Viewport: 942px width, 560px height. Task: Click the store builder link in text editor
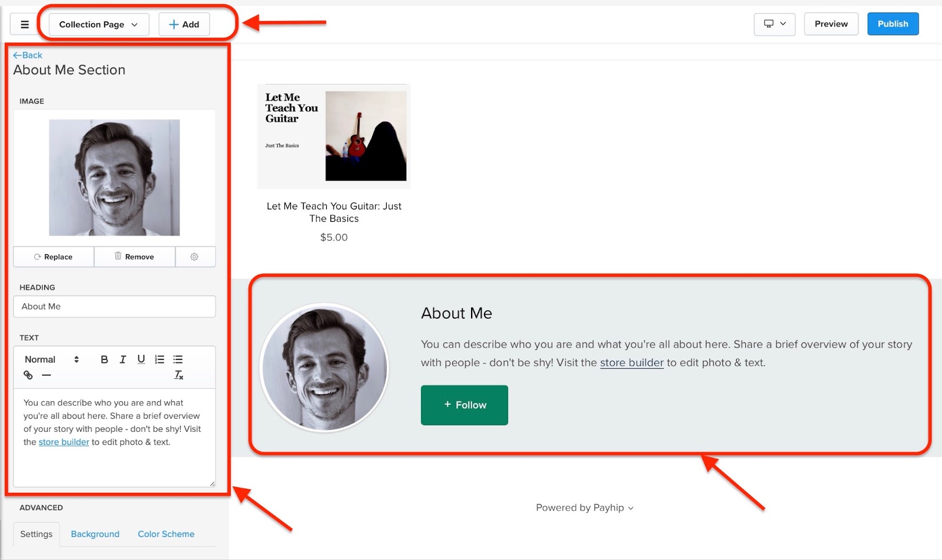click(64, 442)
